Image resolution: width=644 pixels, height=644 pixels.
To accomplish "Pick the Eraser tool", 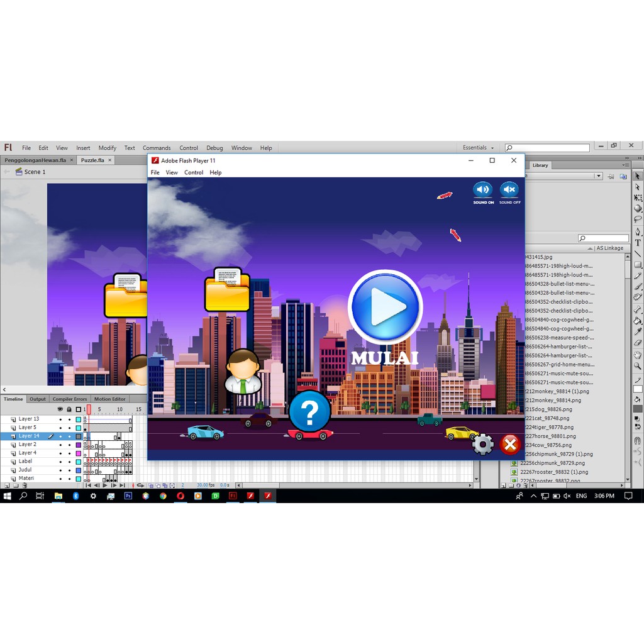I will pos(638,343).
